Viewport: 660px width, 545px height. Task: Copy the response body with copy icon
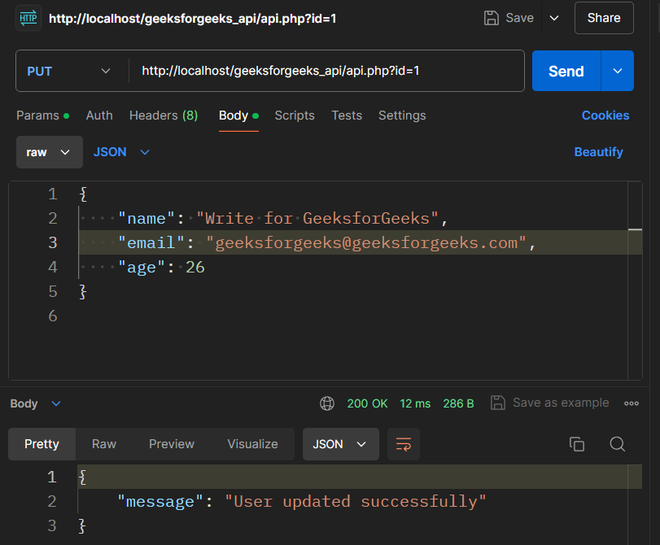tap(577, 444)
